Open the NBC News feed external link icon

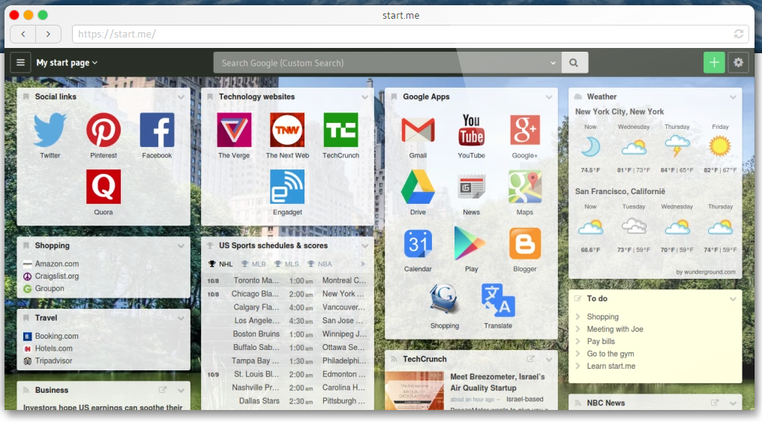point(714,403)
